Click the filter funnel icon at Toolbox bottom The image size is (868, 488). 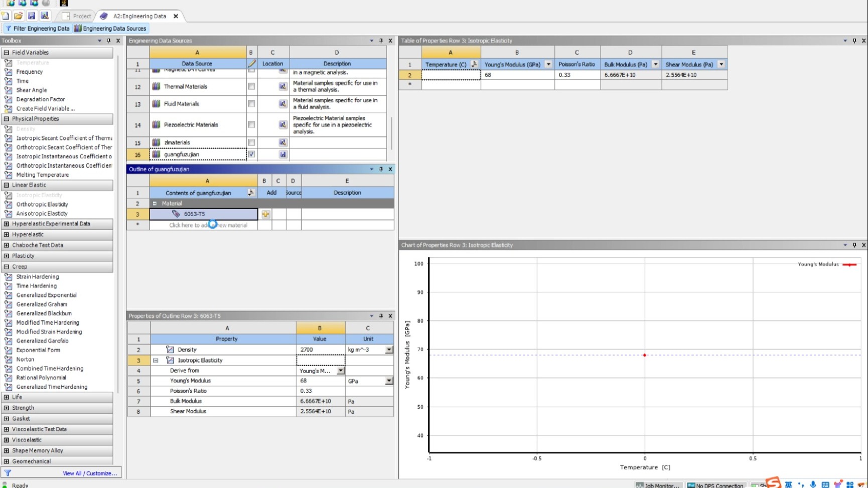(8, 473)
